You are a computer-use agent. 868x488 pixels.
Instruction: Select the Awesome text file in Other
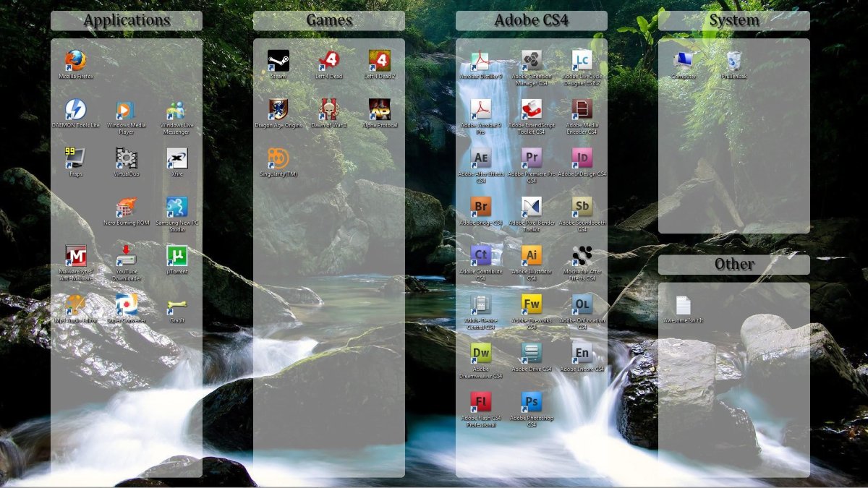click(x=684, y=305)
